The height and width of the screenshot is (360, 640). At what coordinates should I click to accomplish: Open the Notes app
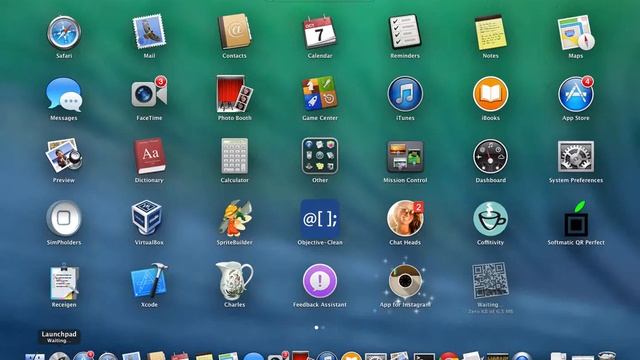[490, 32]
